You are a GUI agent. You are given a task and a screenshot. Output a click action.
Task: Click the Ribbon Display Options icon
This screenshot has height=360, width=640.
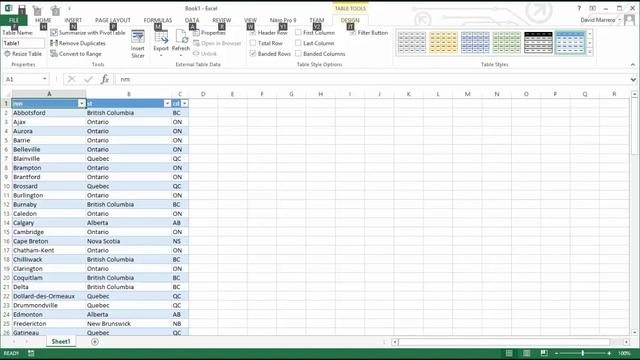[x=592, y=8]
